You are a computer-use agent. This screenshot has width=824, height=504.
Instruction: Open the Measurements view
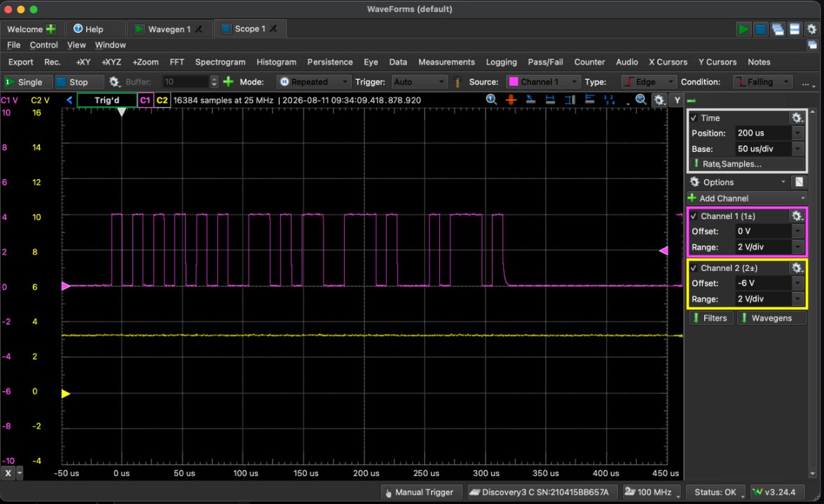click(x=446, y=62)
